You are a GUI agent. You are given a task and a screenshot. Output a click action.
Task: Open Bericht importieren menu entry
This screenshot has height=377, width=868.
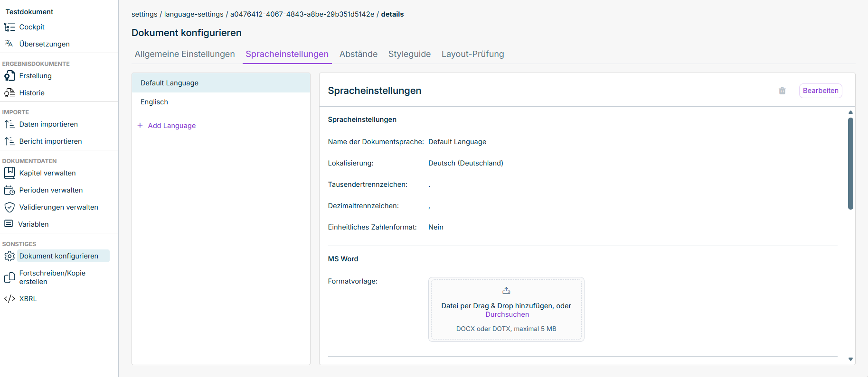pos(51,141)
